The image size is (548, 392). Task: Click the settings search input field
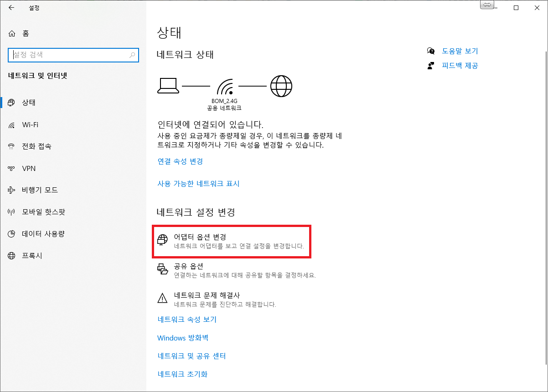[x=73, y=55]
